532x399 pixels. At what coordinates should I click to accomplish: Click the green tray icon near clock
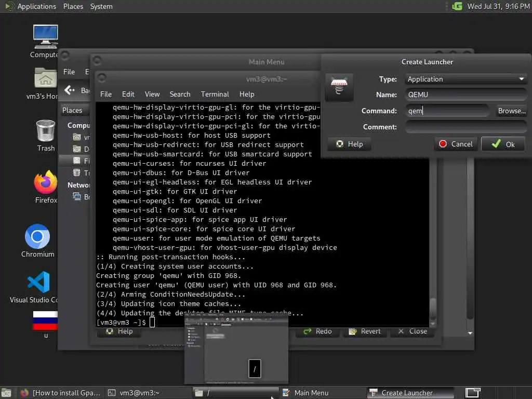457,6
